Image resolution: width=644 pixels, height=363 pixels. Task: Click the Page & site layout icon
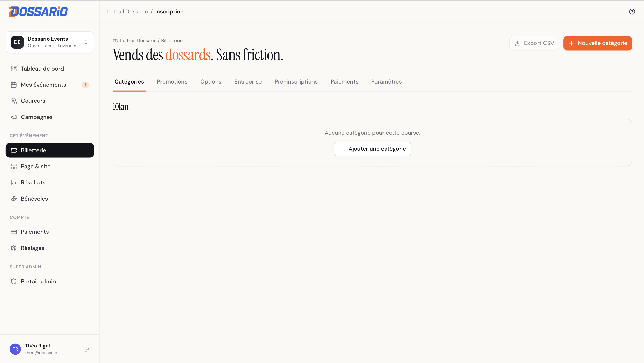coord(14,167)
